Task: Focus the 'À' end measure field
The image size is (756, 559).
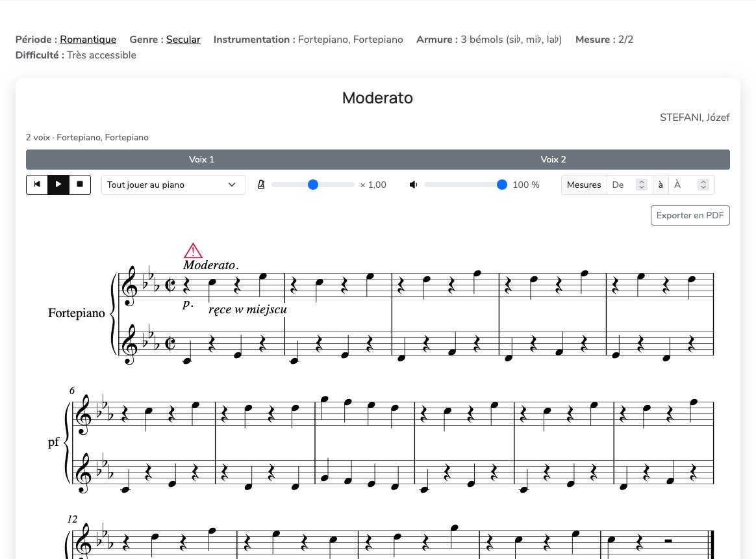Action: [692, 185]
